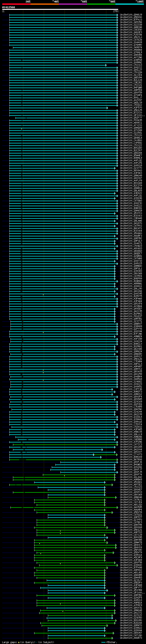Select hit label UniRef100_O49874
Image resolution: width=146 pixels, height=644 pixels.
131,48
